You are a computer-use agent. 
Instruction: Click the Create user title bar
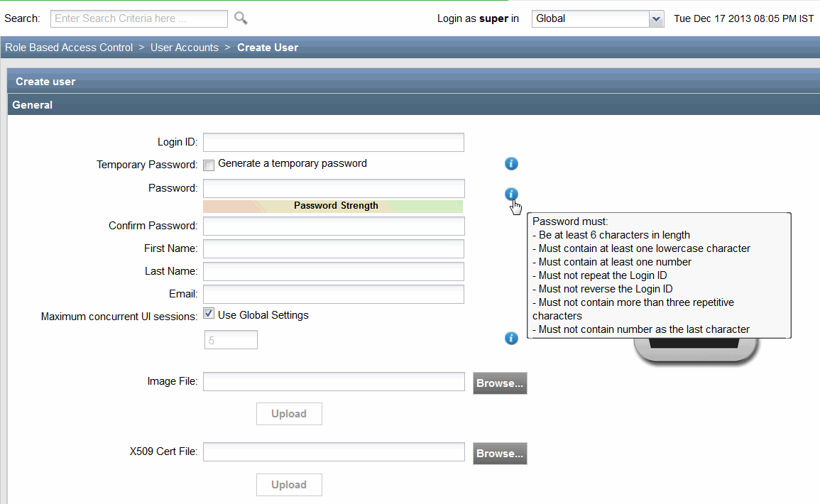(45, 81)
